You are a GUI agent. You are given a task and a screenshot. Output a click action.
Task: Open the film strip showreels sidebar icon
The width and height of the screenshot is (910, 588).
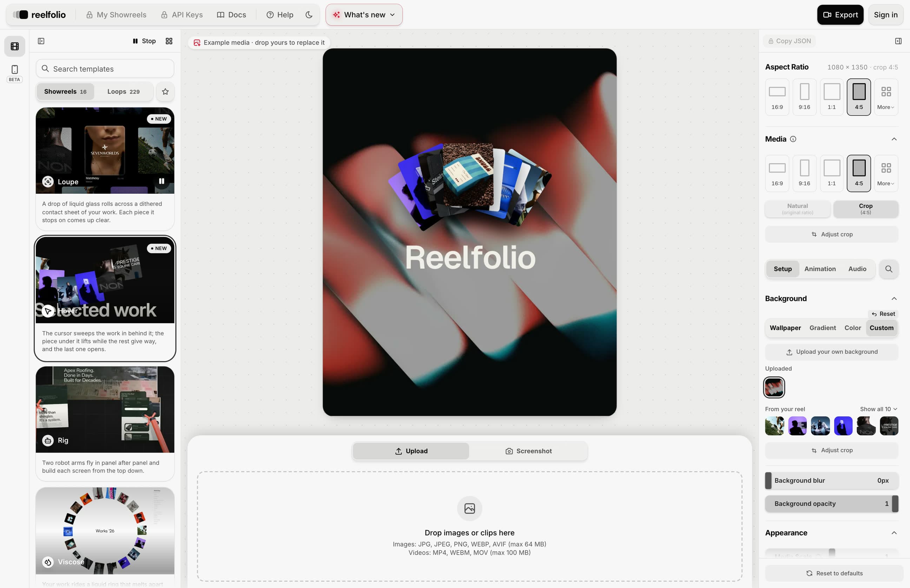click(x=14, y=46)
